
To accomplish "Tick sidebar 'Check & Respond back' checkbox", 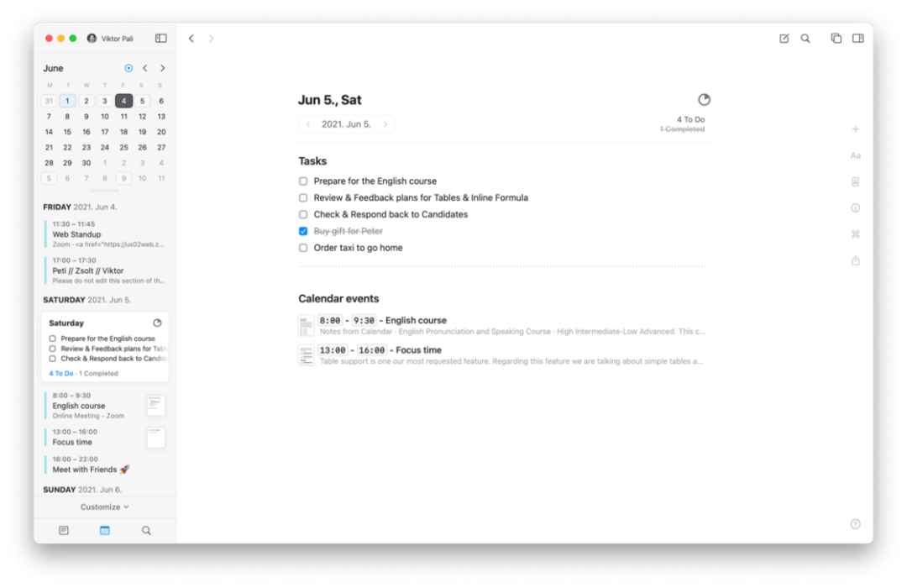I will (x=53, y=358).
